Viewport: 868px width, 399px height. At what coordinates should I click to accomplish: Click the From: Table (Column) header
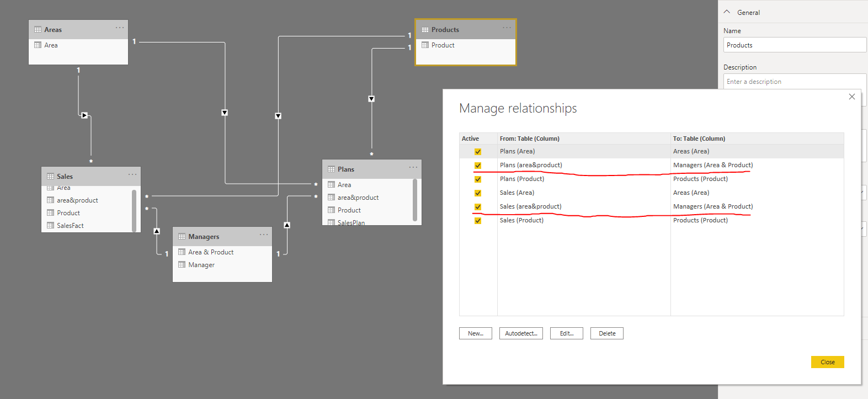pyautogui.click(x=584, y=139)
